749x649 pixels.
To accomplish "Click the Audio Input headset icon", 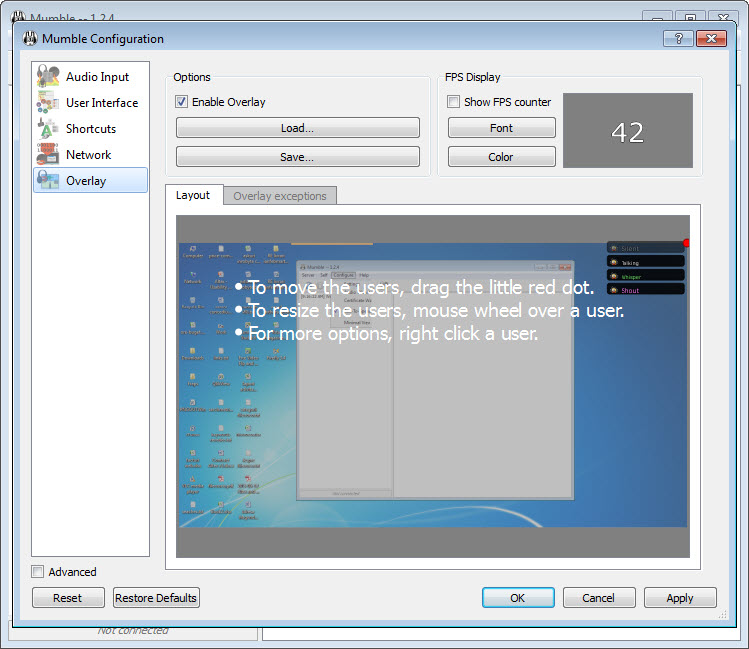I will pyautogui.click(x=48, y=76).
